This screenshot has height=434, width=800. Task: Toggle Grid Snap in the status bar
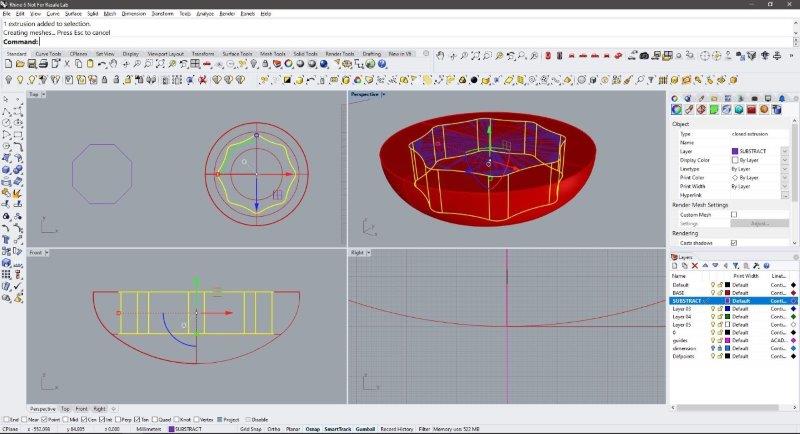[251, 429]
